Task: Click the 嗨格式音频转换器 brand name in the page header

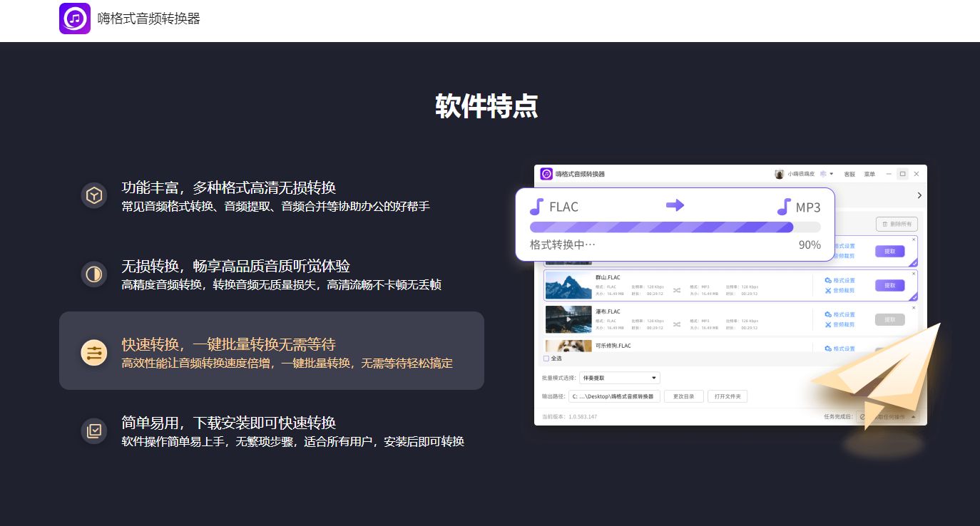Action: [x=149, y=19]
